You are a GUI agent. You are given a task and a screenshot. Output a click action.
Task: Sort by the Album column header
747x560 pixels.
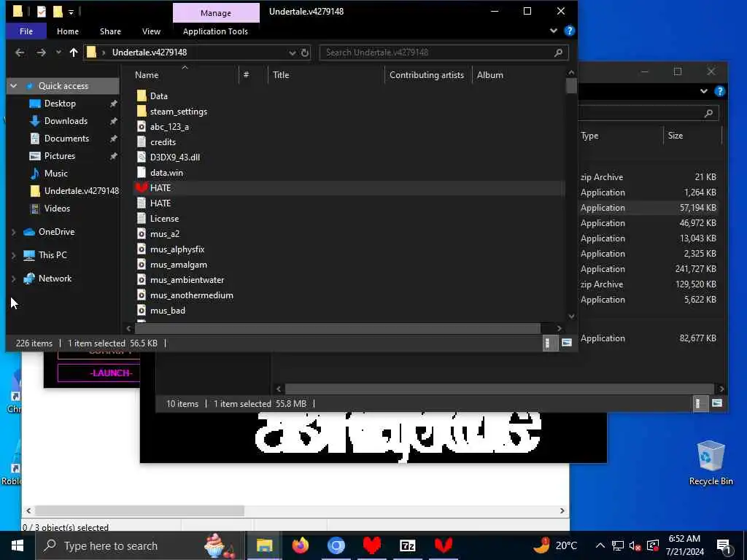tap(489, 75)
